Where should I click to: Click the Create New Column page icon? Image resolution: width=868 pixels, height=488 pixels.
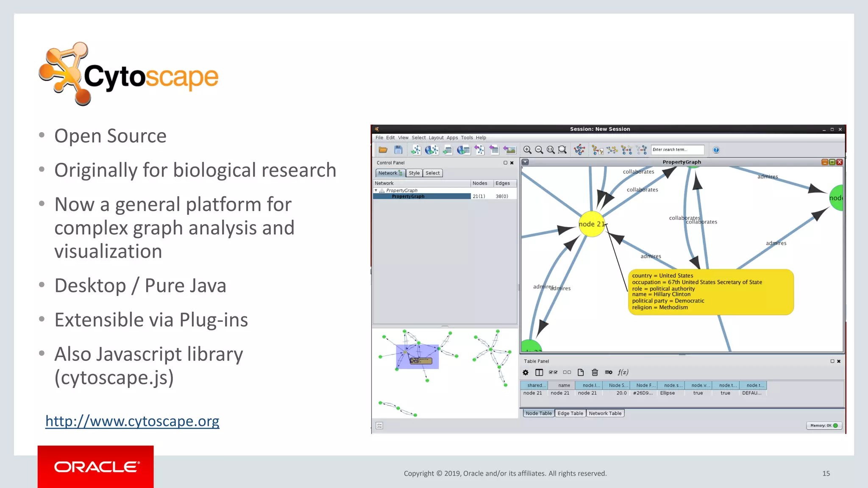point(581,372)
